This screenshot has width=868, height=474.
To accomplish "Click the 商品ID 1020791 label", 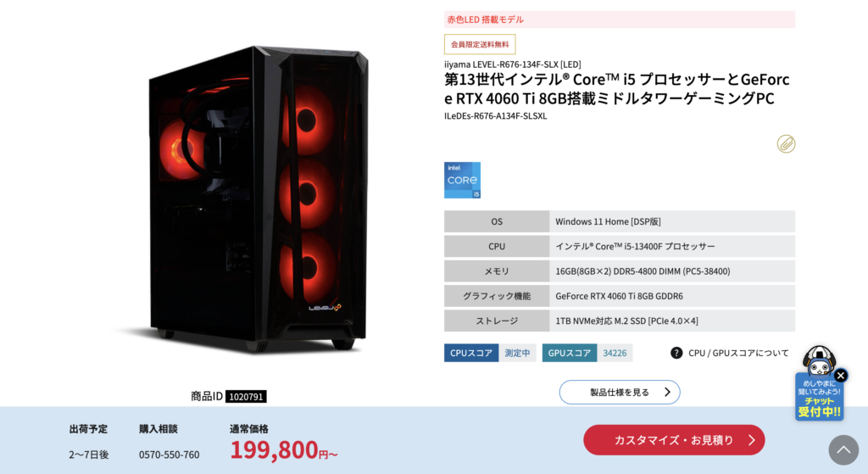I will (228, 397).
